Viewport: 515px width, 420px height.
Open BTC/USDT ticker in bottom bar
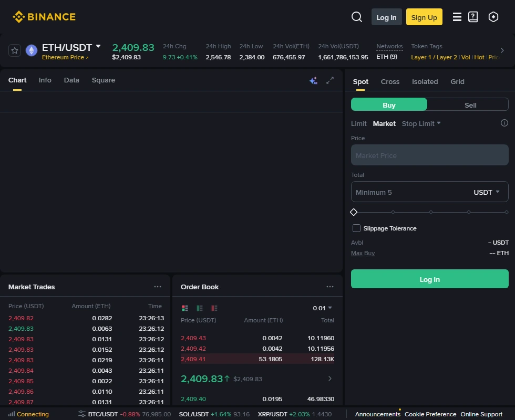point(129,414)
